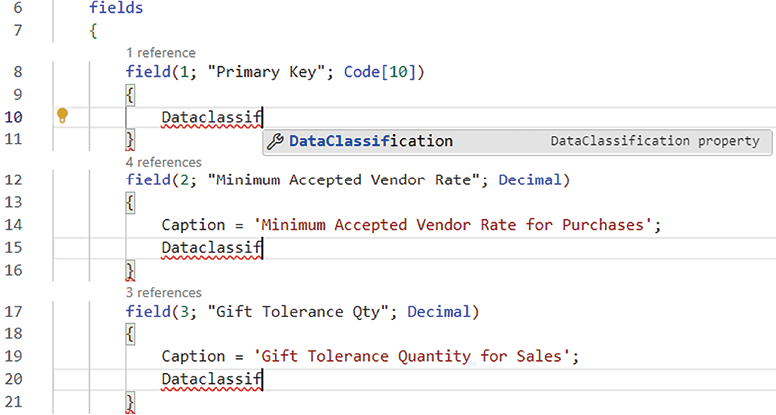Click "Minimum Accepted Vendor Rate" field name
Screen dimensions: 776x415
(x=343, y=180)
